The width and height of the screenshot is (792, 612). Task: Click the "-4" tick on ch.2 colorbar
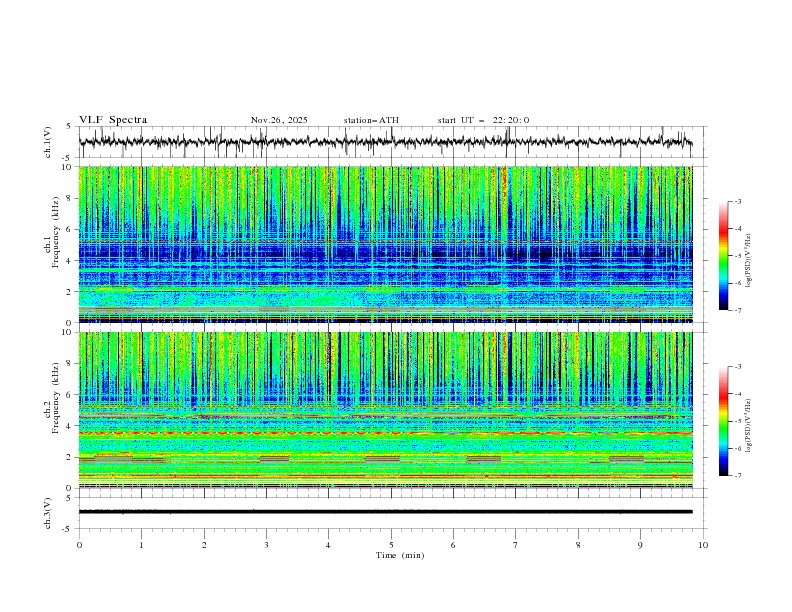point(737,394)
